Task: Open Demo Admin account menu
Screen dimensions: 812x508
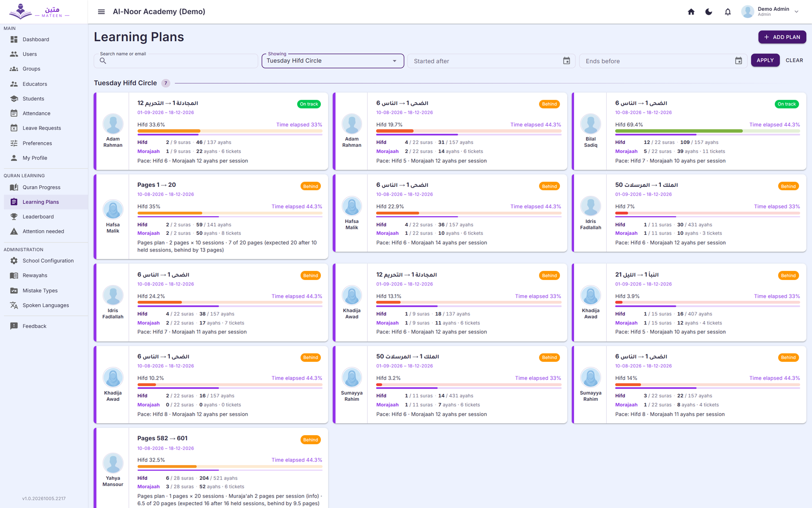Action: click(x=771, y=12)
